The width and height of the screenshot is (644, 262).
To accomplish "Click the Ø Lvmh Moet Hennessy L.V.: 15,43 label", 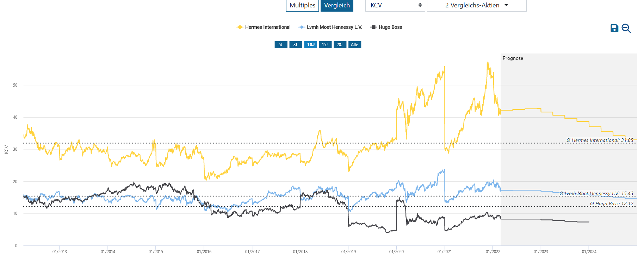I will click(x=596, y=193).
